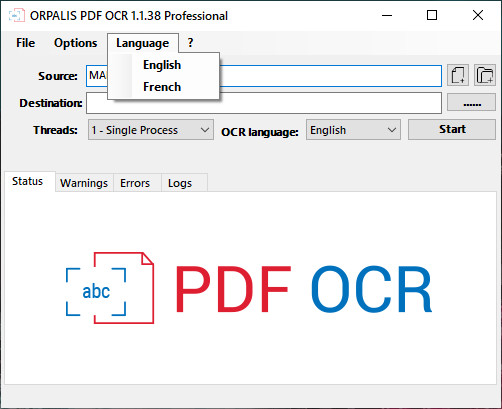Screen dimensions: 502x409
Task: Select English in the Language menu
Action: (x=163, y=65)
